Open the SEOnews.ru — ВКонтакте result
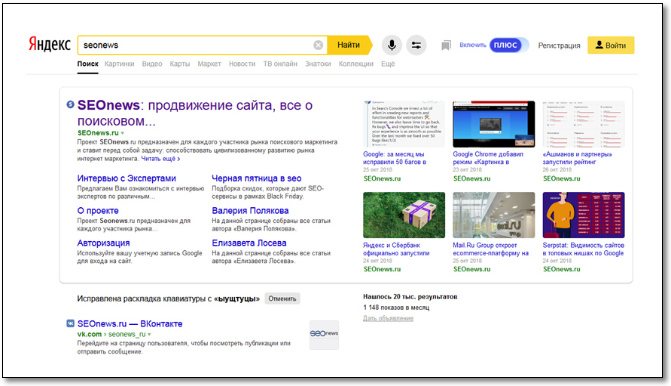 [x=130, y=324]
